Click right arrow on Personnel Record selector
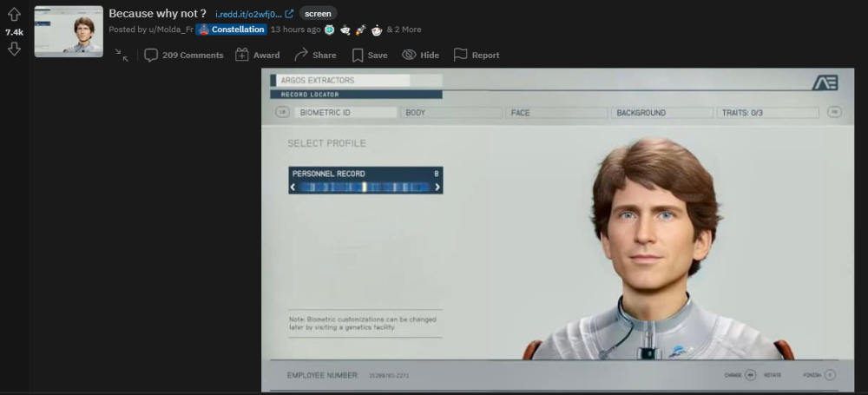This screenshot has width=868, height=395. (x=437, y=187)
